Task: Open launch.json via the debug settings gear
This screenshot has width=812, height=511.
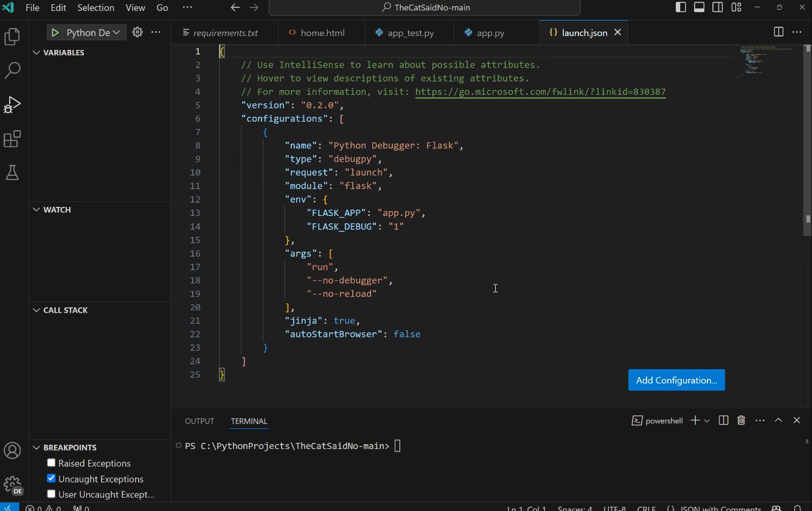Action: [137, 32]
